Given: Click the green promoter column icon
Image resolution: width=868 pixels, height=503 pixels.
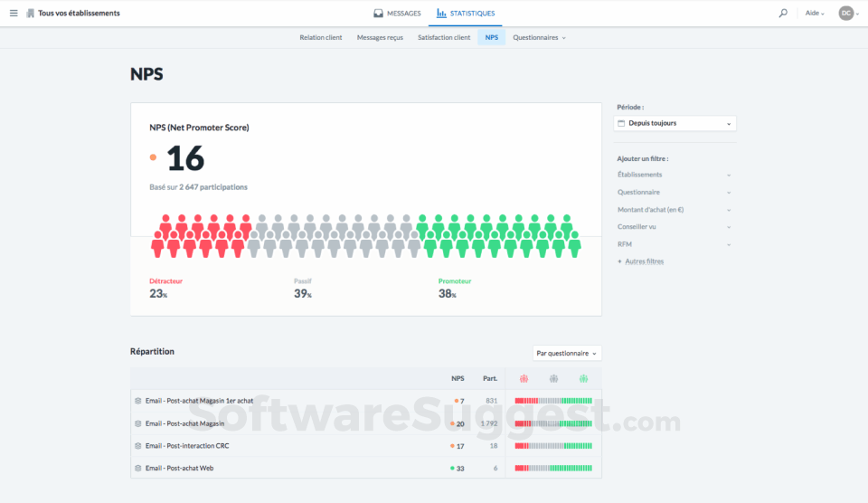Looking at the screenshot, I should click(x=583, y=379).
